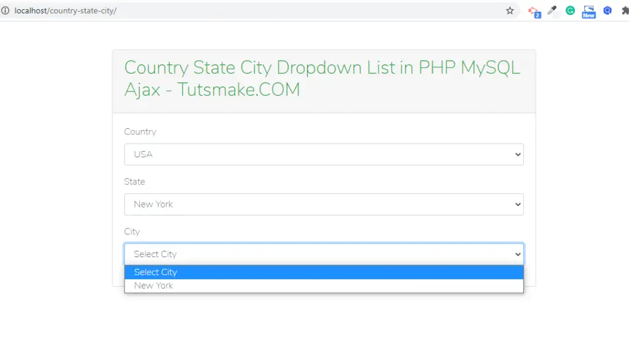
Task: Choose the Select City option in list
Action: coord(324,272)
